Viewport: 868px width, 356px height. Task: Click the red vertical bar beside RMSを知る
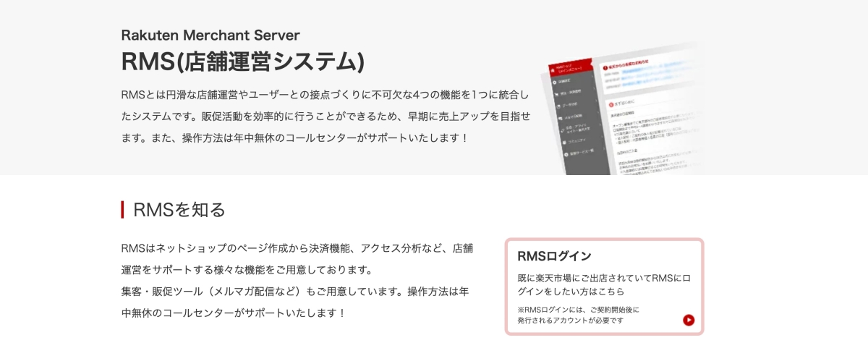coord(123,210)
